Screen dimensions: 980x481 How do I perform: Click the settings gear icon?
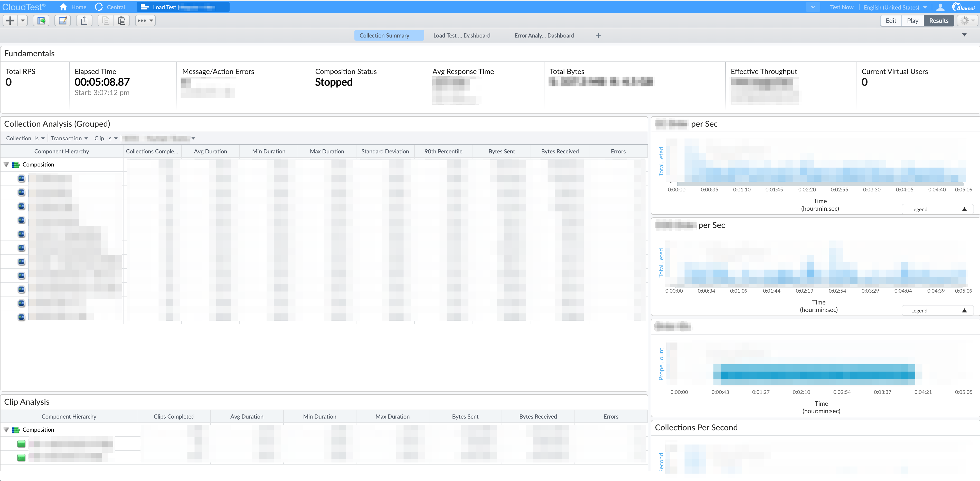[x=964, y=21]
